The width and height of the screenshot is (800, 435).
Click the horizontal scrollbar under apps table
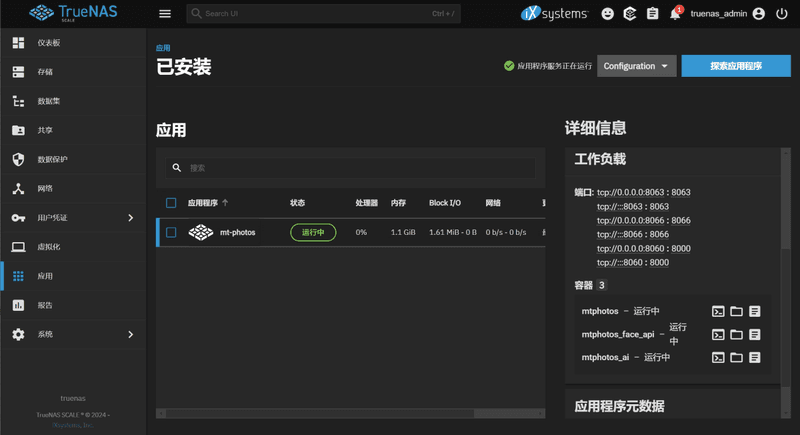coord(351,414)
